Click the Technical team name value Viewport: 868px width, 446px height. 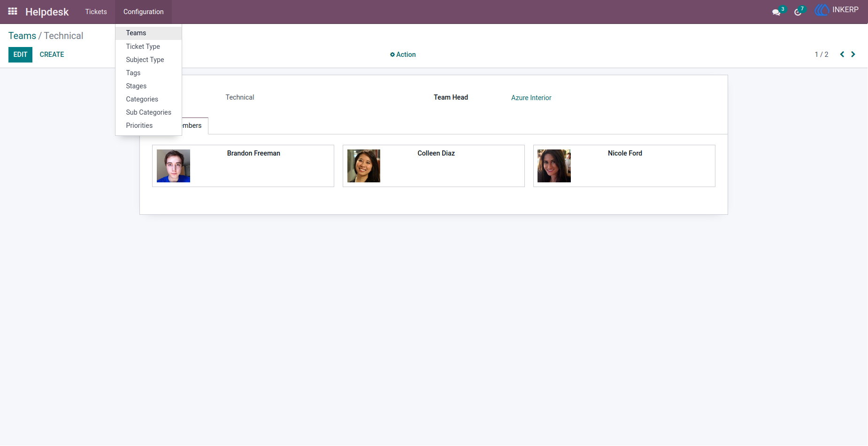pyautogui.click(x=239, y=97)
